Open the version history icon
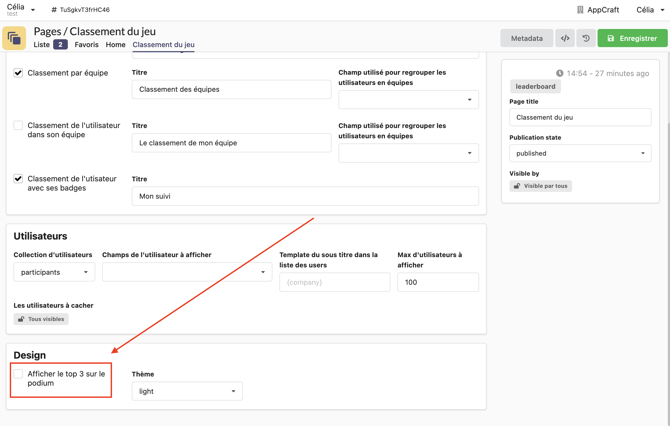Image resolution: width=670 pixels, height=426 pixels. [x=586, y=38]
